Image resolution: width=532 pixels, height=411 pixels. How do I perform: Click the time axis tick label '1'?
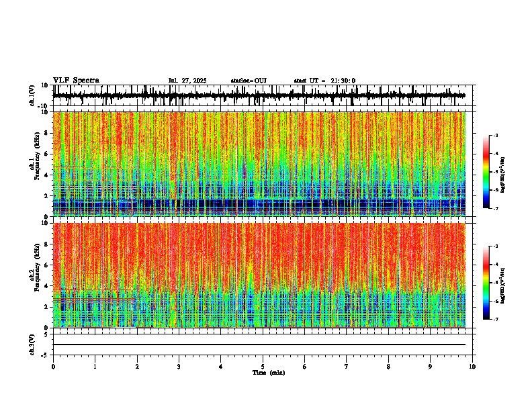(95, 367)
